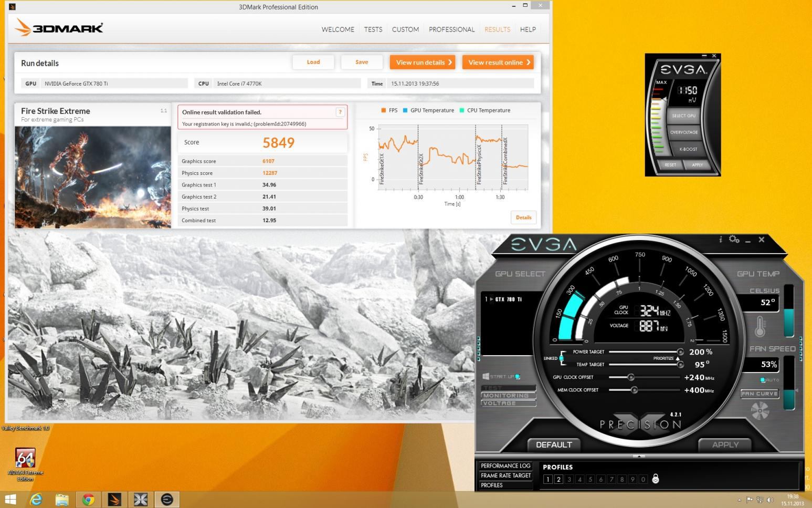Open File Explorer from the taskbar

coord(62,499)
